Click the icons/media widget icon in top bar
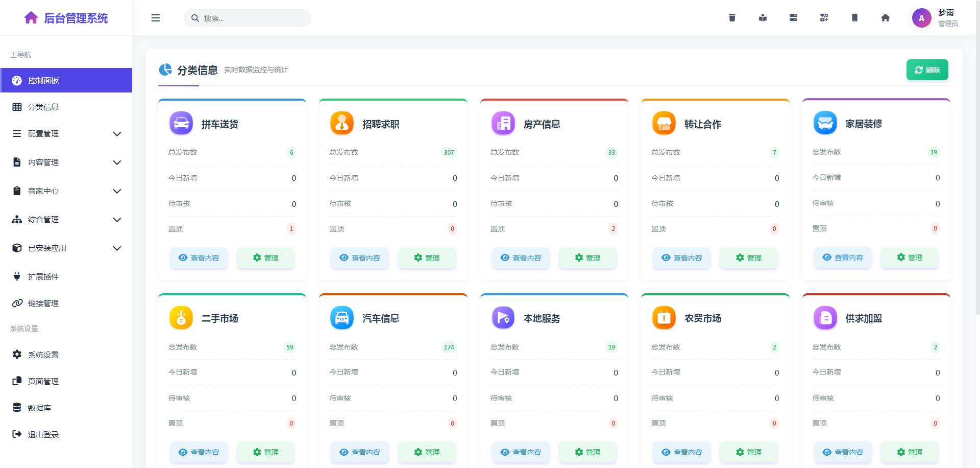 click(824, 18)
